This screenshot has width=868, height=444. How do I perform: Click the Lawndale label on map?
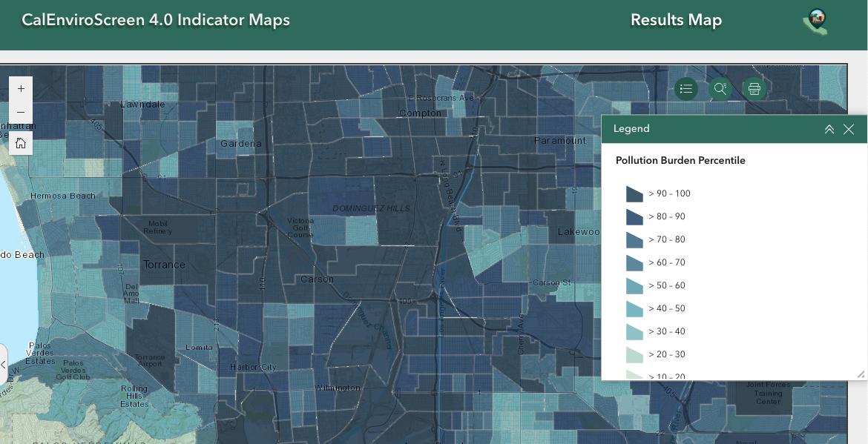pos(142,104)
